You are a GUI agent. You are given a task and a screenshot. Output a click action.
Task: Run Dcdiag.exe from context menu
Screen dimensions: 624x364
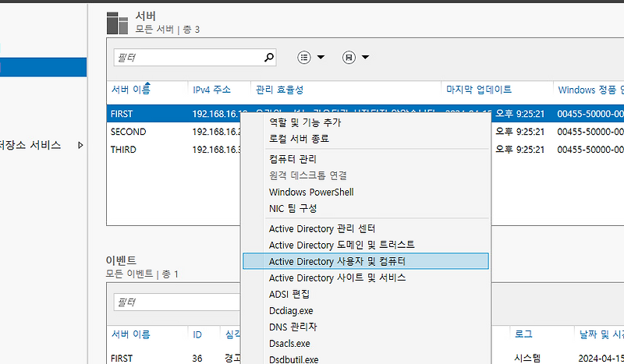(291, 311)
